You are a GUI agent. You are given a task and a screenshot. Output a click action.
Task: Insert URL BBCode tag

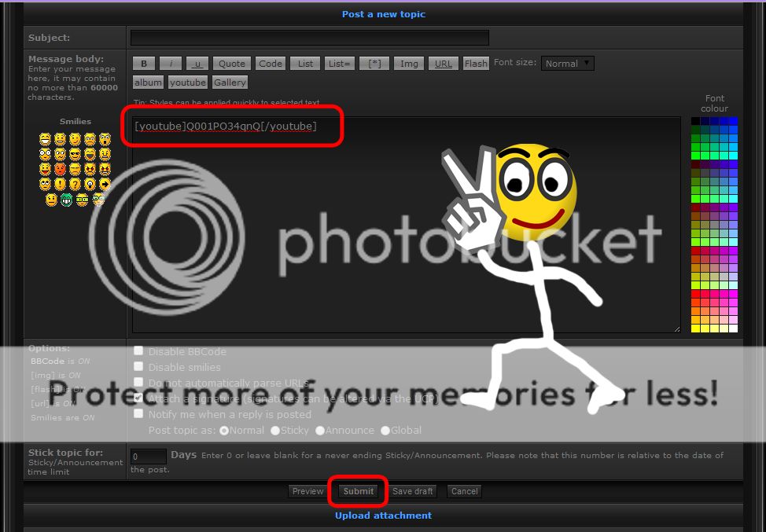point(443,64)
